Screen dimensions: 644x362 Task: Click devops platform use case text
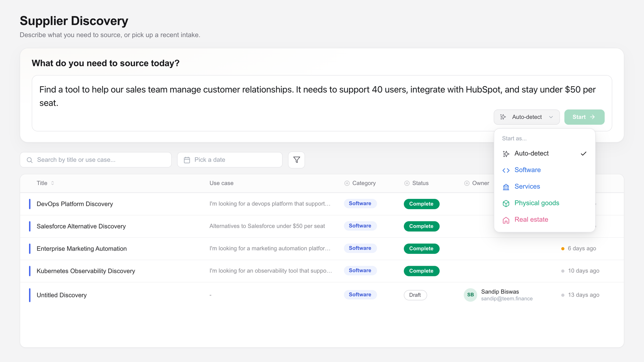click(270, 204)
